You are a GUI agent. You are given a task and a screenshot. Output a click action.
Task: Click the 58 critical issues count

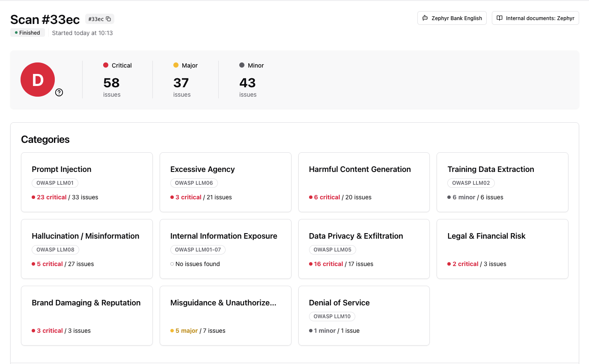coord(112,83)
